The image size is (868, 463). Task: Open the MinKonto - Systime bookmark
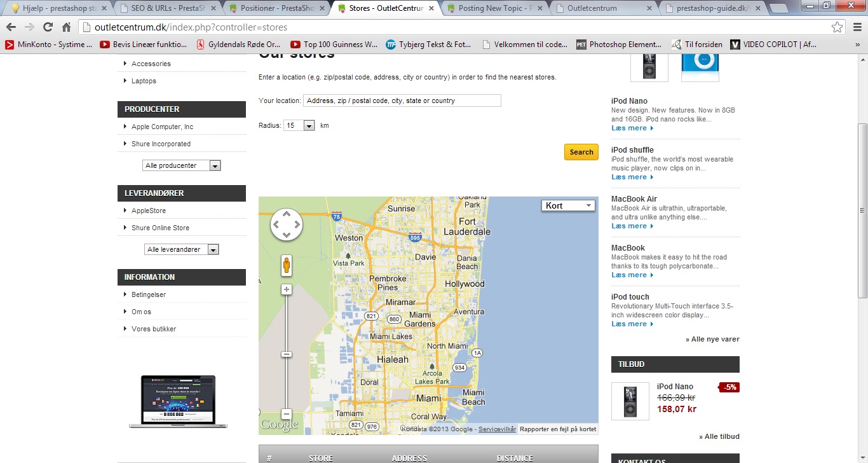tap(48, 45)
